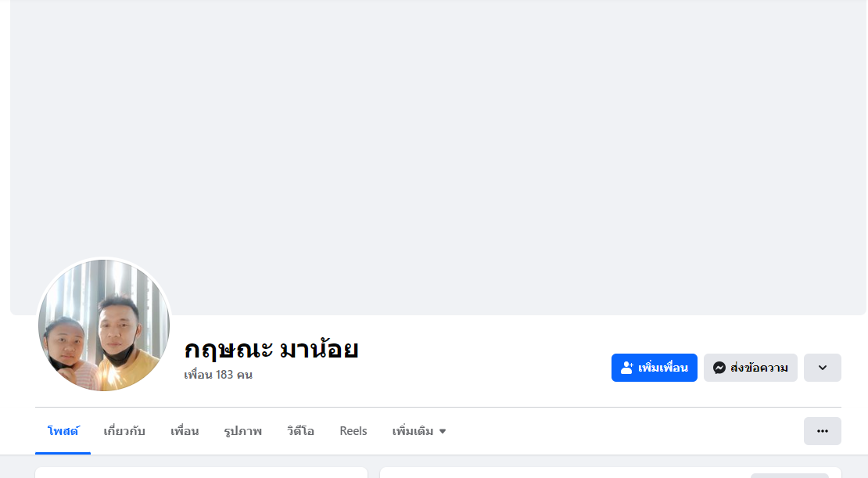Expand the chevron-down button next to ส่งข้อความ
Screen dimensions: 868x478
click(x=822, y=368)
